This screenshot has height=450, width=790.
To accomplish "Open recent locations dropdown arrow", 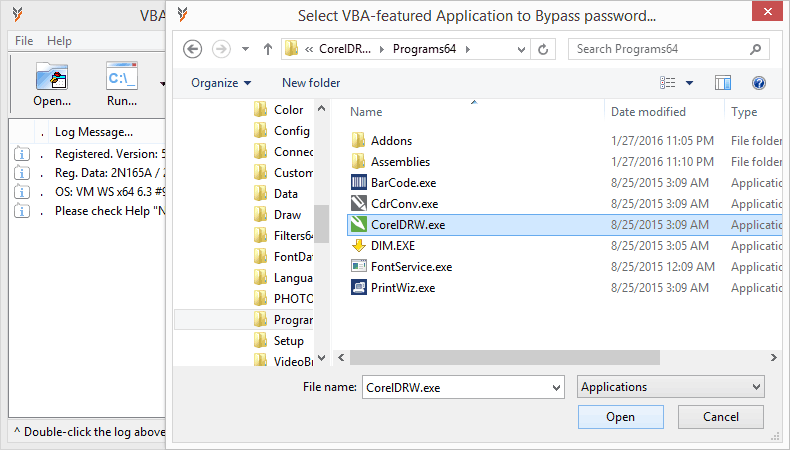I will pyautogui.click(x=245, y=49).
